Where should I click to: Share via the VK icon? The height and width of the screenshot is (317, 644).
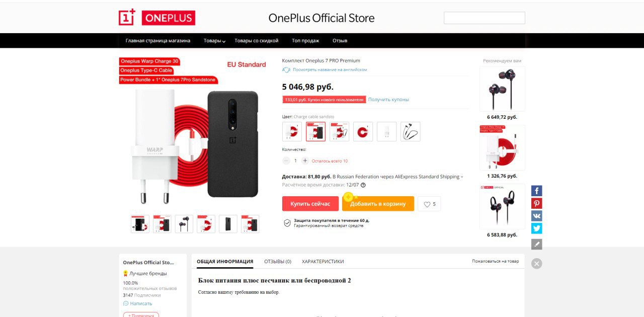point(537,216)
